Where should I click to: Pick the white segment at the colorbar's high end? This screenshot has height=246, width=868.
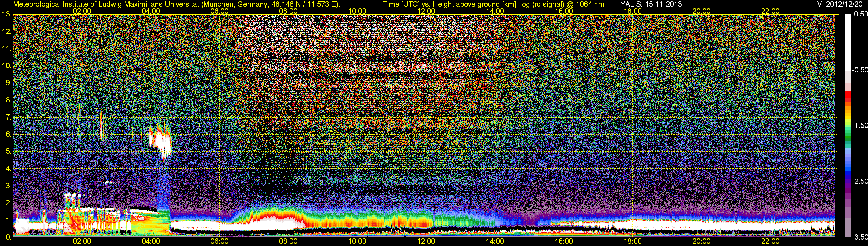(847, 42)
